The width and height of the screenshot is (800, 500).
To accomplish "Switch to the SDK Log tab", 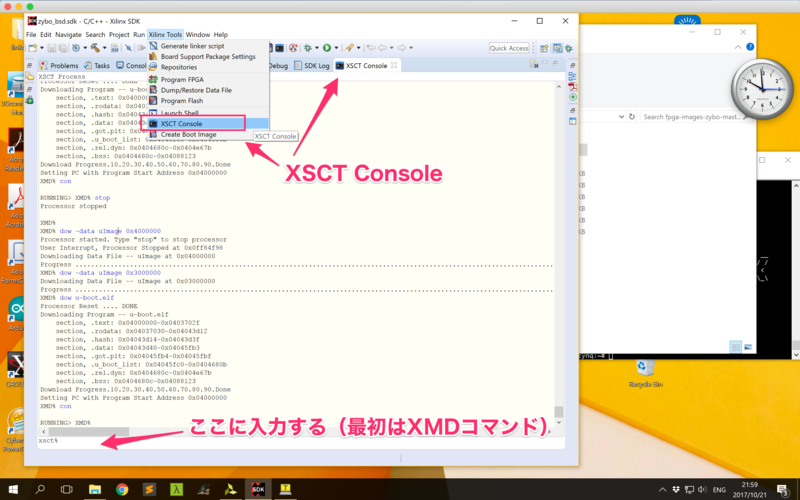I will coord(312,65).
